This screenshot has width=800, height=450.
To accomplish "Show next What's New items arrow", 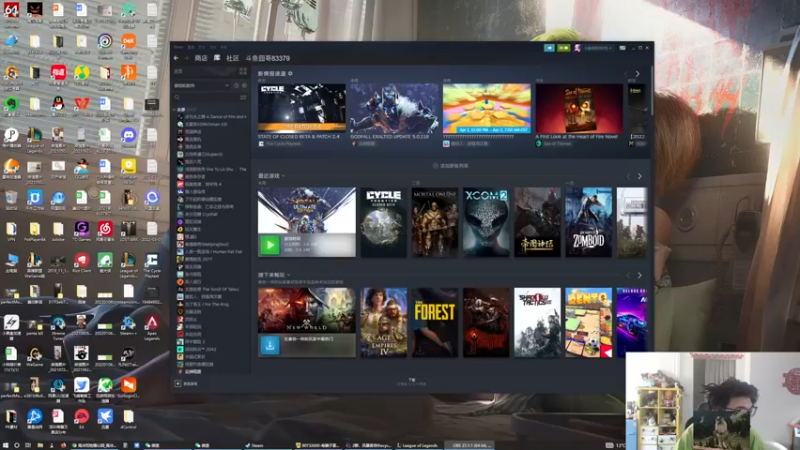I will (x=638, y=74).
